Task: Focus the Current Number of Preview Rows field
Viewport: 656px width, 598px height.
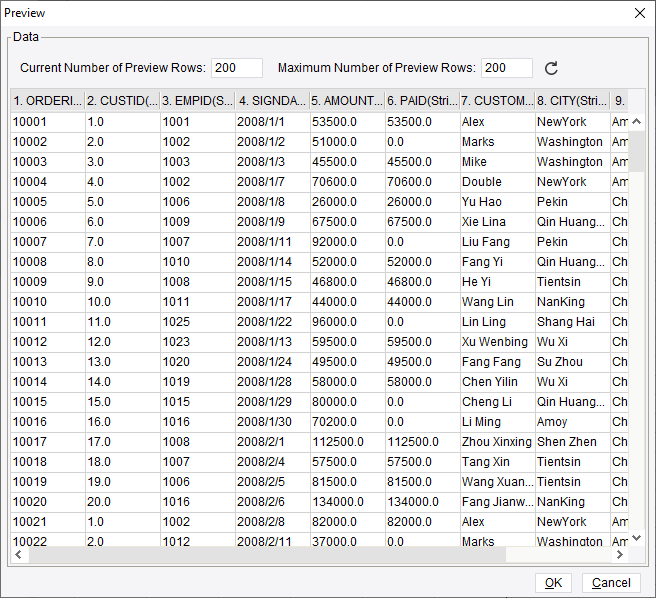Action: pos(237,68)
